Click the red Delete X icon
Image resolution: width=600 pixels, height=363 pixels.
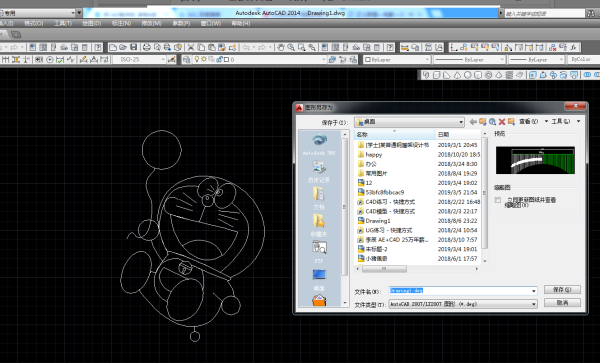[502, 122]
